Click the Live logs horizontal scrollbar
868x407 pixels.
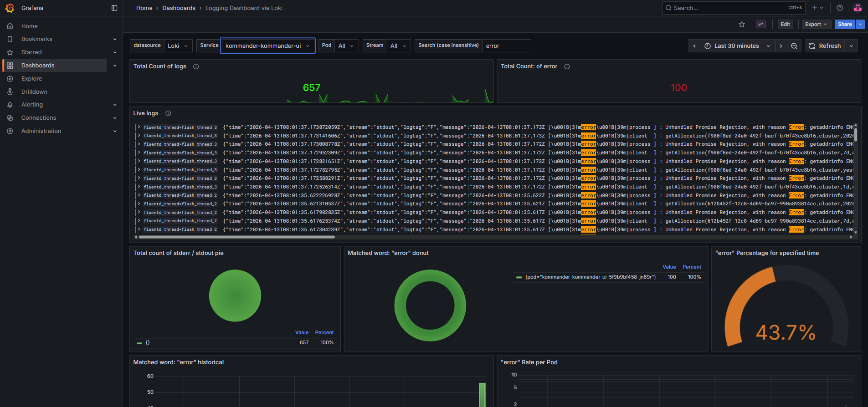click(x=237, y=237)
